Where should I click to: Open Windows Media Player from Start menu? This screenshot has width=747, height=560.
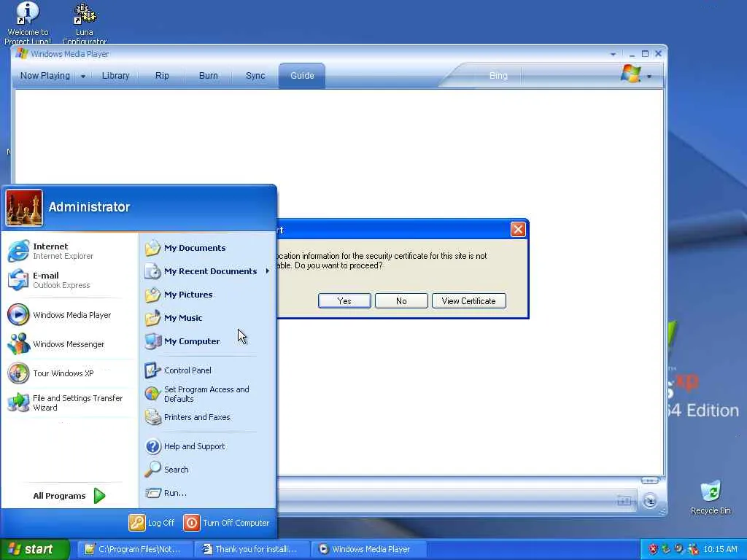click(x=69, y=315)
